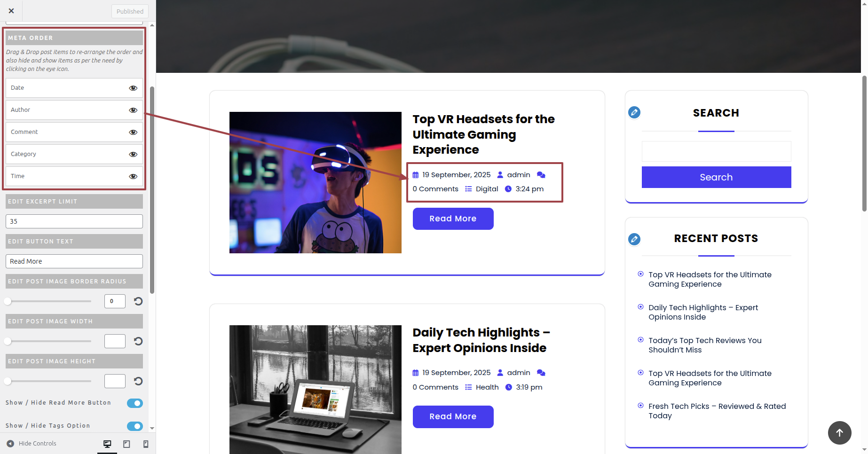Reset the post image width value
This screenshot has width=868, height=454.
pyautogui.click(x=138, y=341)
